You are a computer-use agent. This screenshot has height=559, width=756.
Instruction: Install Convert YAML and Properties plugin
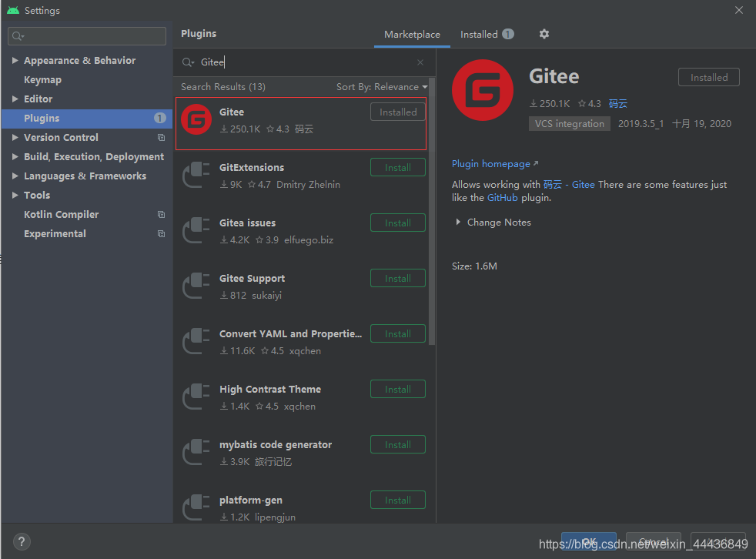pyautogui.click(x=398, y=333)
